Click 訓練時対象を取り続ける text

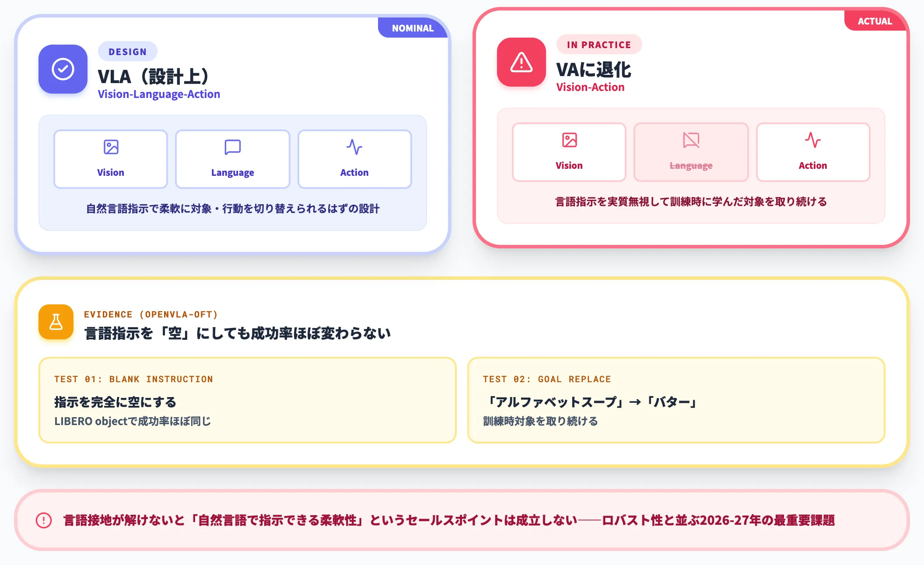pos(540,421)
